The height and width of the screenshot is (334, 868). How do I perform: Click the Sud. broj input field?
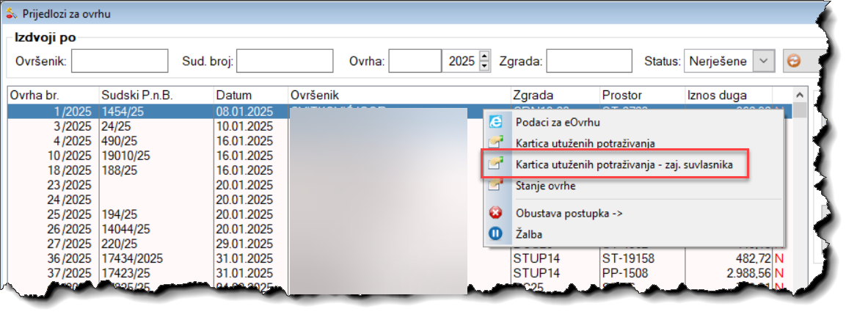click(x=284, y=61)
